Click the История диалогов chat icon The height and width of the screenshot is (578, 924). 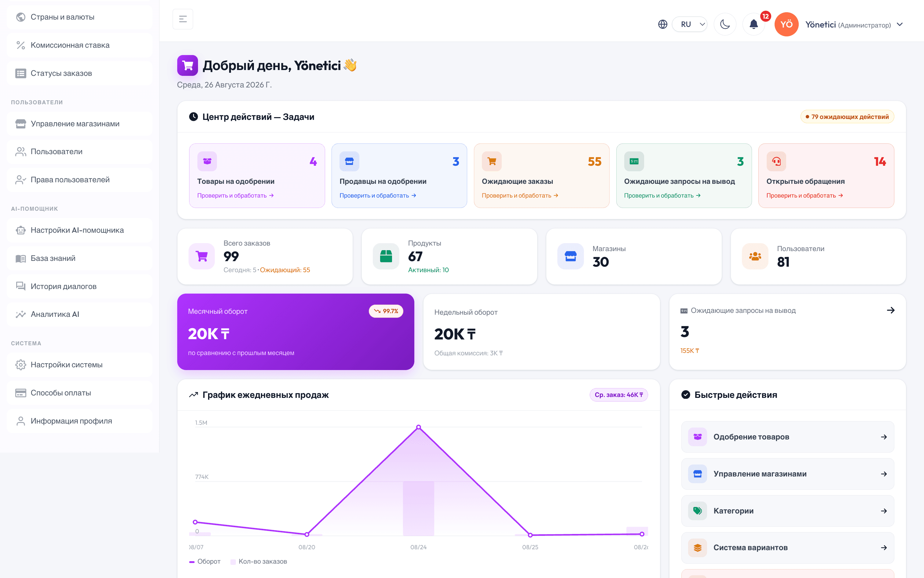(x=20, y=286)
